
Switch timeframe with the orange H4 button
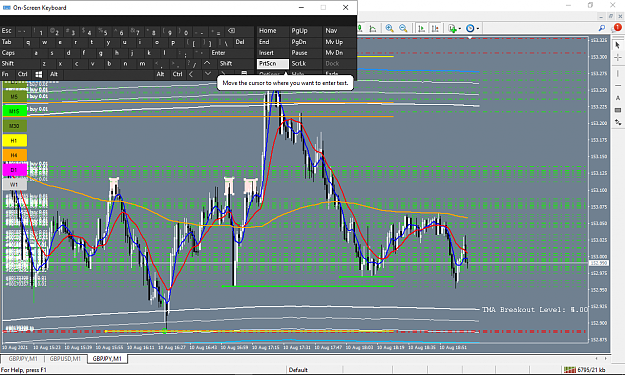[15, 155]
